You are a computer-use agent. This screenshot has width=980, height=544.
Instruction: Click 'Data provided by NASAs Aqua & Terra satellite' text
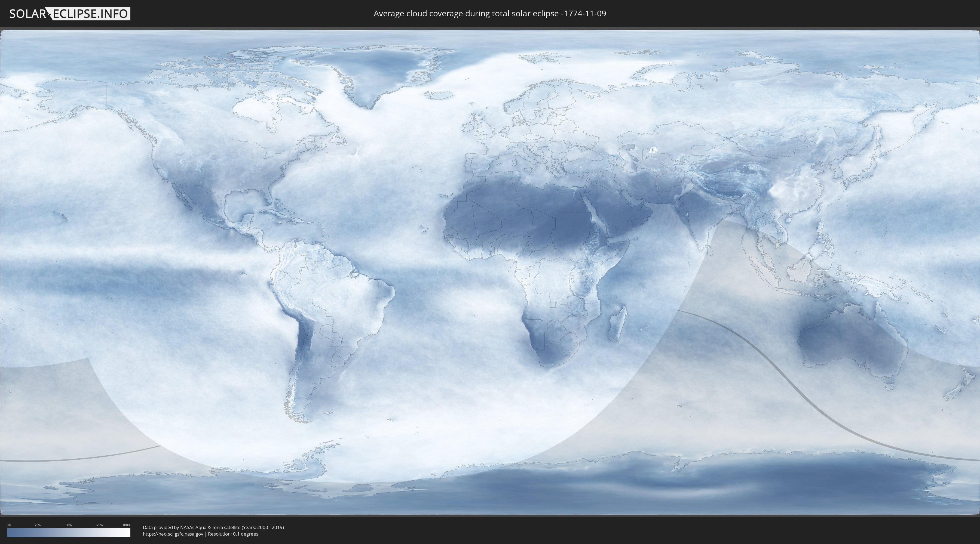pos(191,527)
